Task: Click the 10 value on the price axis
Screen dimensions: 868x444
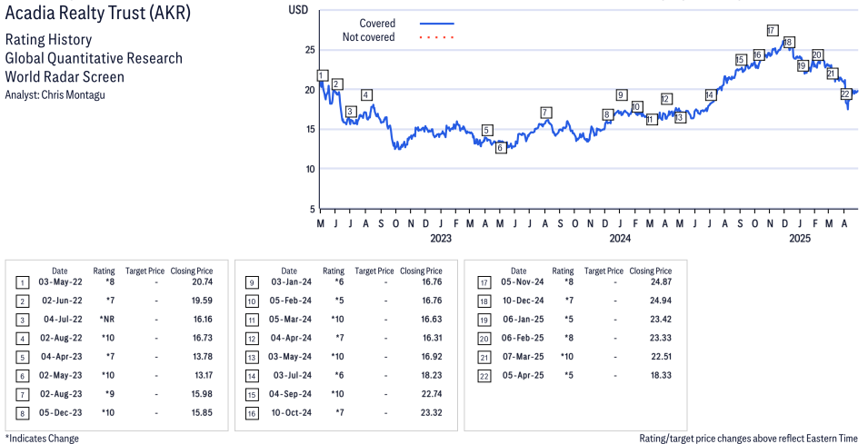Action: tap(310, 169)
